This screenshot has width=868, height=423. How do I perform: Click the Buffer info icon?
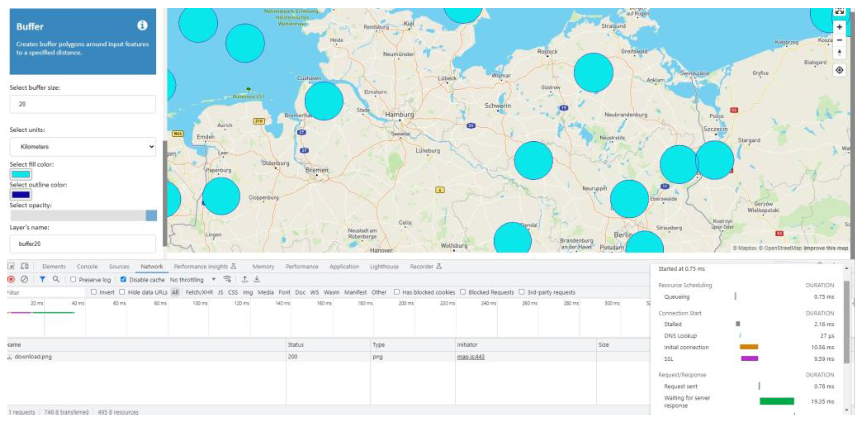tap(142, 25)
